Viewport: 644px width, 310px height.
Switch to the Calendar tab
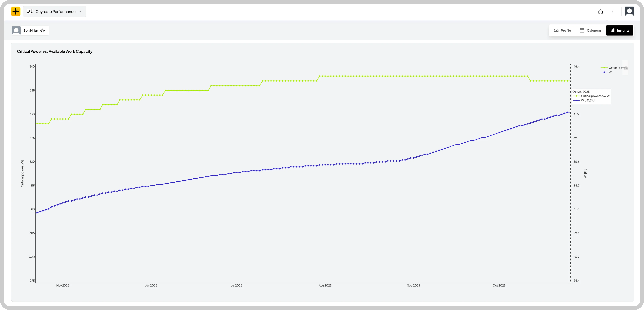[590, 31]
